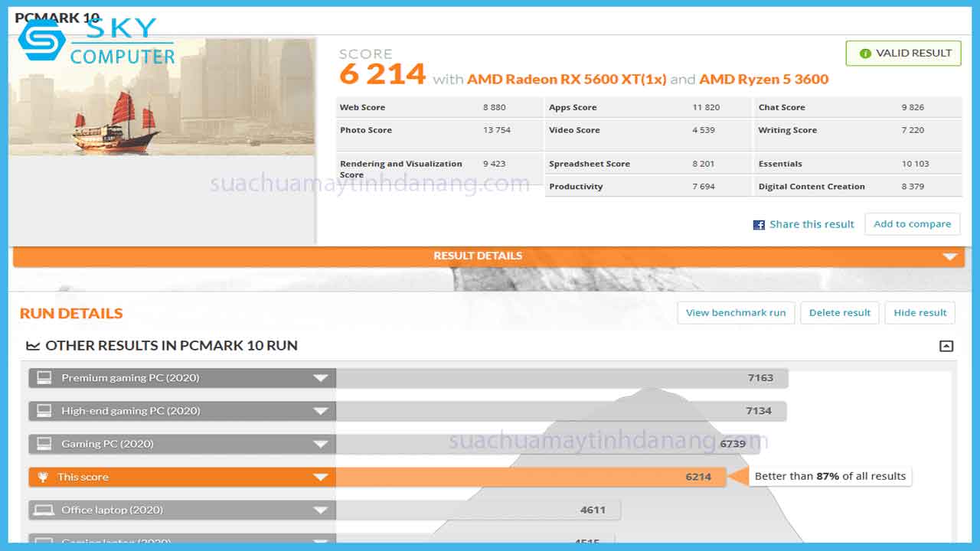Image resolution: width=980 pixels, height=551 pixels.
Task: Click the trophy icon on This score row
Action: tap(44, 477)
